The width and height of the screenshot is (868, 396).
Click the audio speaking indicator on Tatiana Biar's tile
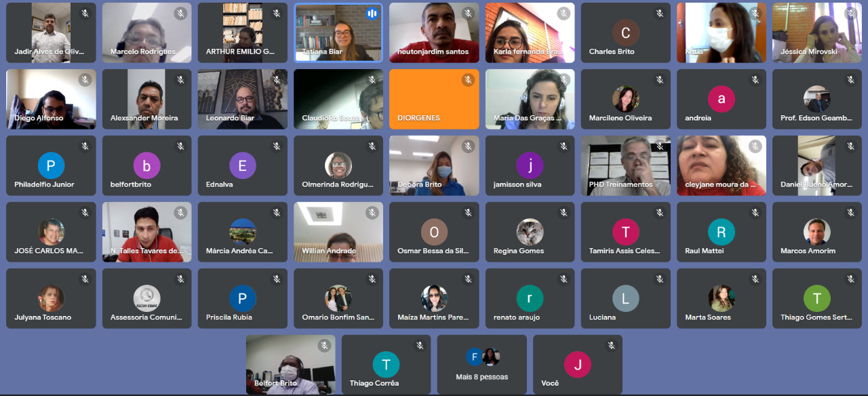(x=372, y=14)
